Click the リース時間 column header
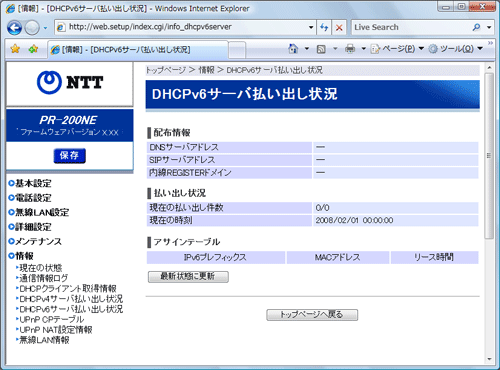Image resolution: width=500 pixels, height=370 pixels. click(434, 257)
